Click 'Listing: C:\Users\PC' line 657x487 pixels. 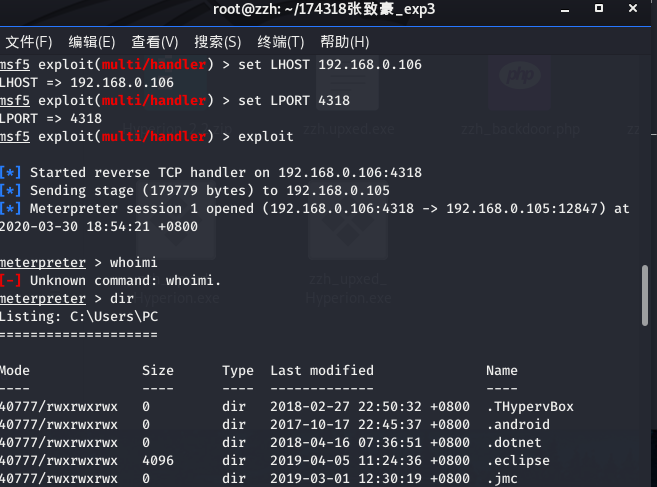79,317
